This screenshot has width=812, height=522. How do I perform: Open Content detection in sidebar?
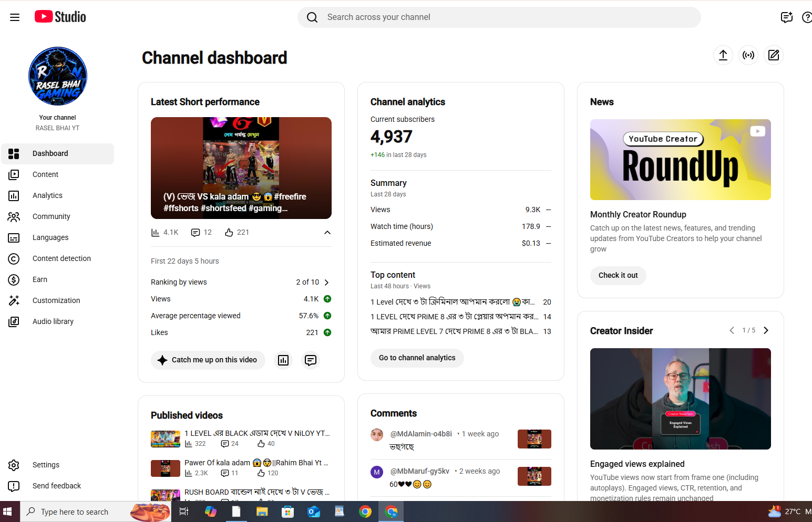click(x=58, y=259)
